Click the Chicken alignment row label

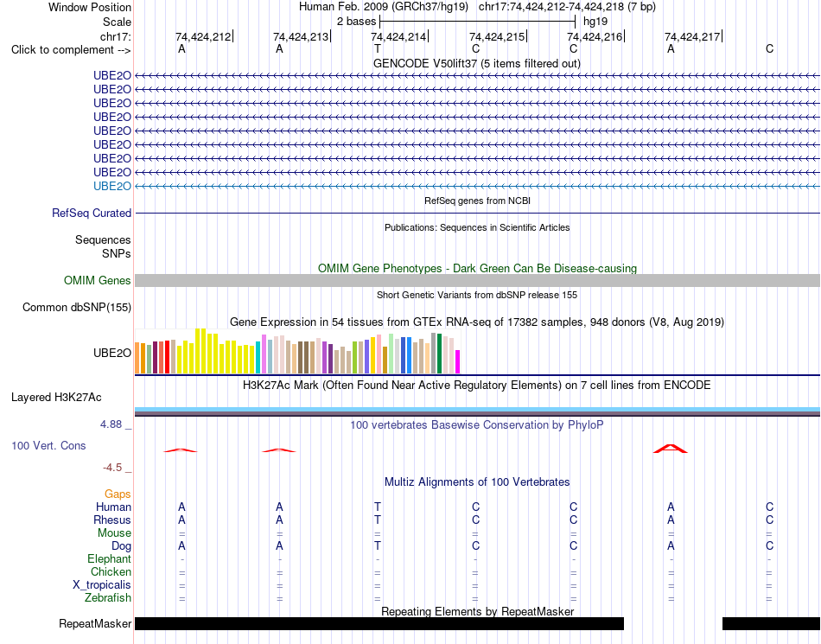coord(111,571)
